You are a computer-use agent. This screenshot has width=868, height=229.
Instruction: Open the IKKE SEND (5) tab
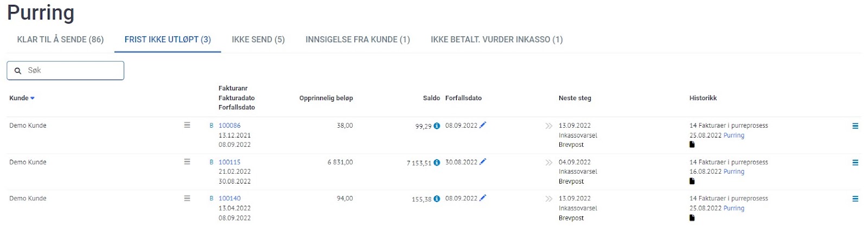[x=258, y=40]
